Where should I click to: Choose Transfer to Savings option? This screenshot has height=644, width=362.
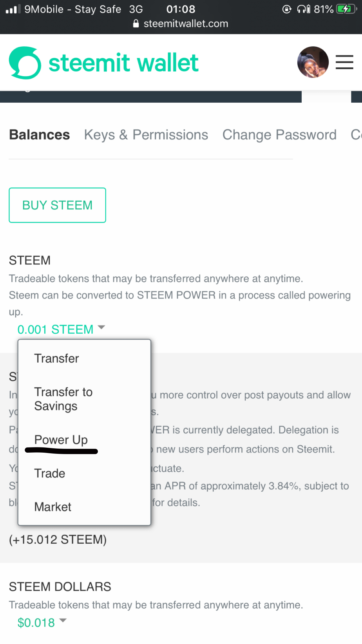click(x=63, y=399)
